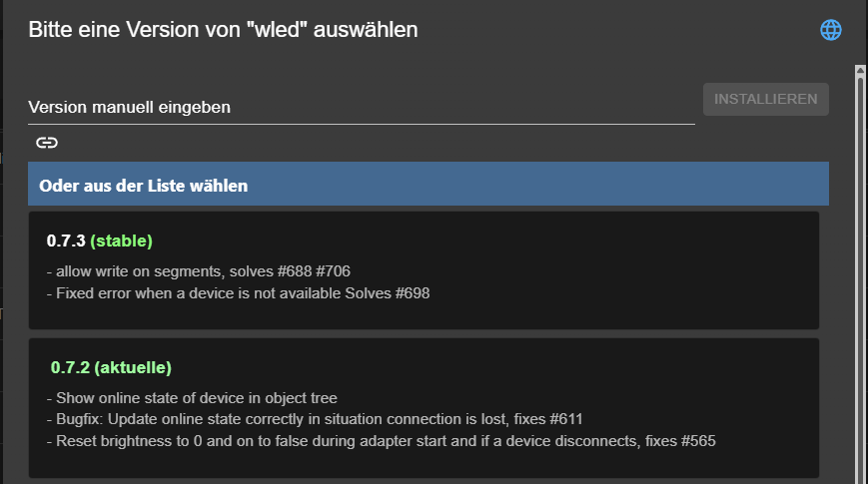868x484 pixels.
Task: Click the green '(stable)' label
Action: [x=121, y=241]
